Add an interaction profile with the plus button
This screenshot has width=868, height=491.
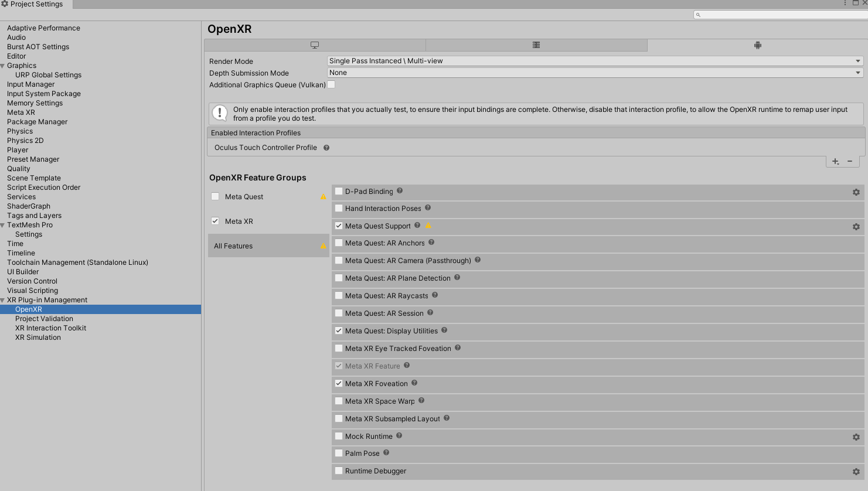[835, 161]
